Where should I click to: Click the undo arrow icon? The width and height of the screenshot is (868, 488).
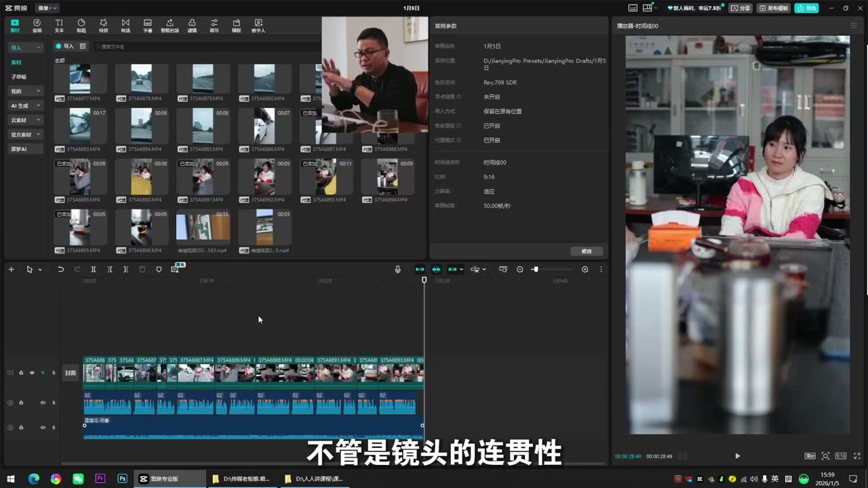60,269
